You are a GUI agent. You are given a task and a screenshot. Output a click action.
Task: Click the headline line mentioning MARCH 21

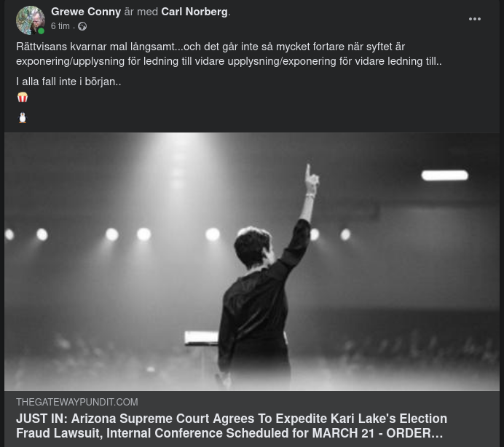(x=229, y=433)
